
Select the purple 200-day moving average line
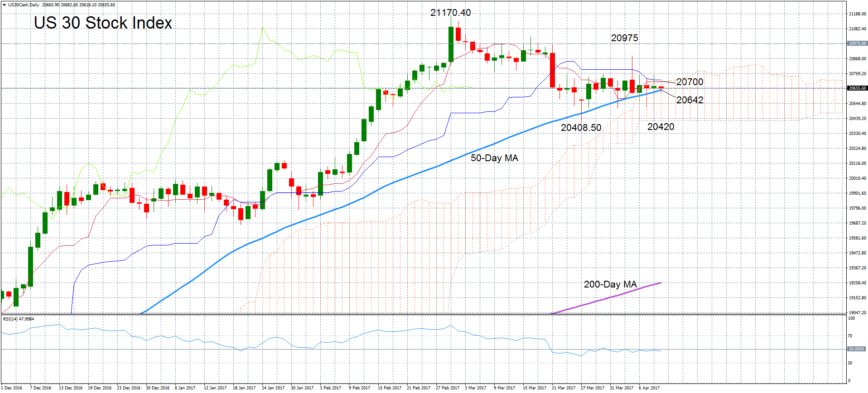coord(606,297)
